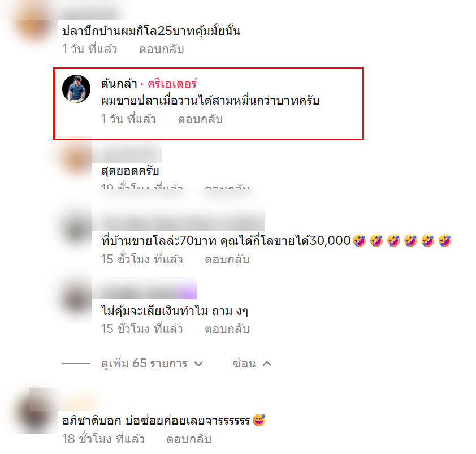Open blurred avatar of ไม่คุ้ม commenter

(76, 299)
